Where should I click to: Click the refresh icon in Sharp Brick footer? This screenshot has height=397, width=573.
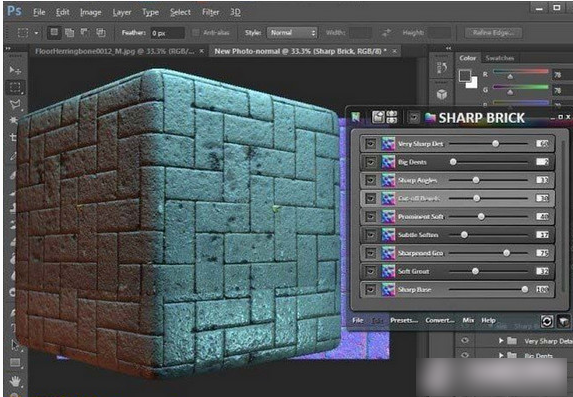pos(547,321)
